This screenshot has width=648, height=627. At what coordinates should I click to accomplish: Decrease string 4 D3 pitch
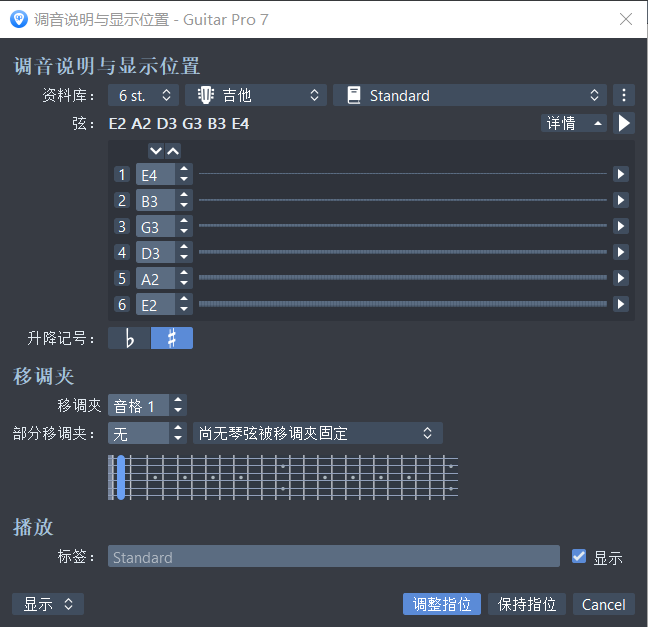(x=184, y=257)
